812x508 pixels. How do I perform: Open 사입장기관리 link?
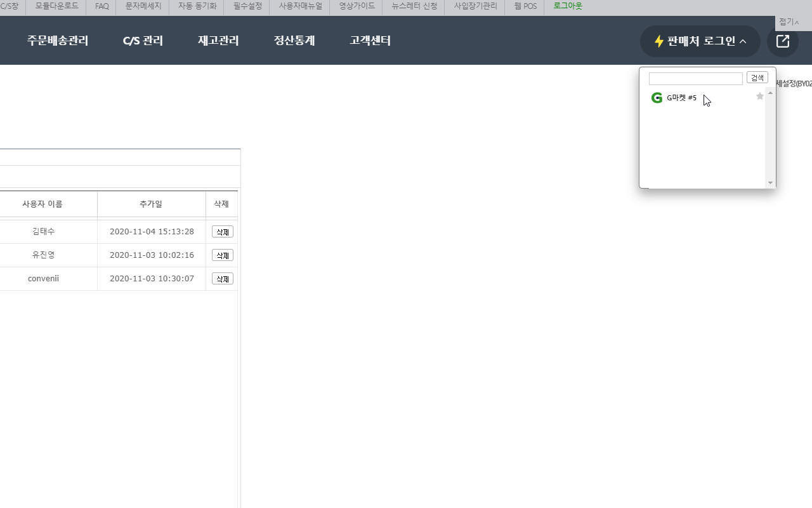pyautogui.click(x=476, y=6)
